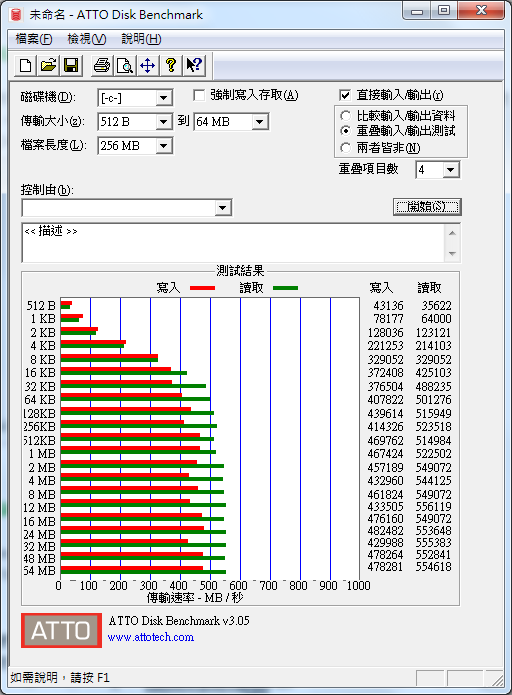Click the 12 MB row label
The image size is (512, 695).
point(39,508)
